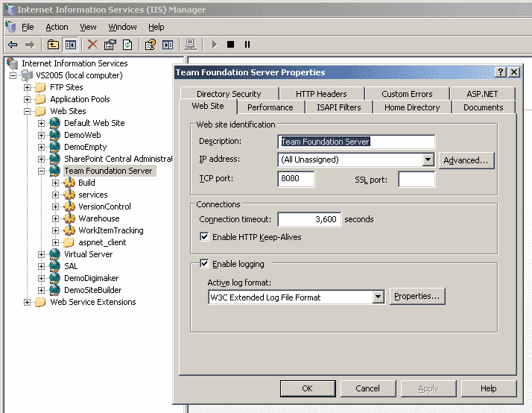Open the Action menu

[57, 27]
